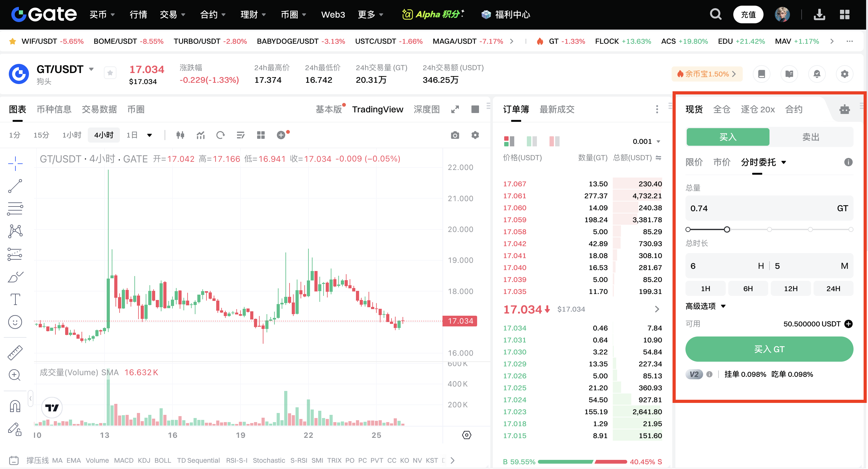Image resolution: width=868 pixels, height=469 pixels.
Task: Add GT/USDT to favorites star
Action: [110, 73]
